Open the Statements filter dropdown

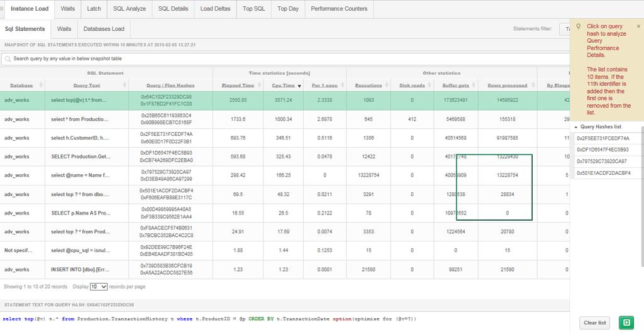pyautogui.click(x=565, y=29)
